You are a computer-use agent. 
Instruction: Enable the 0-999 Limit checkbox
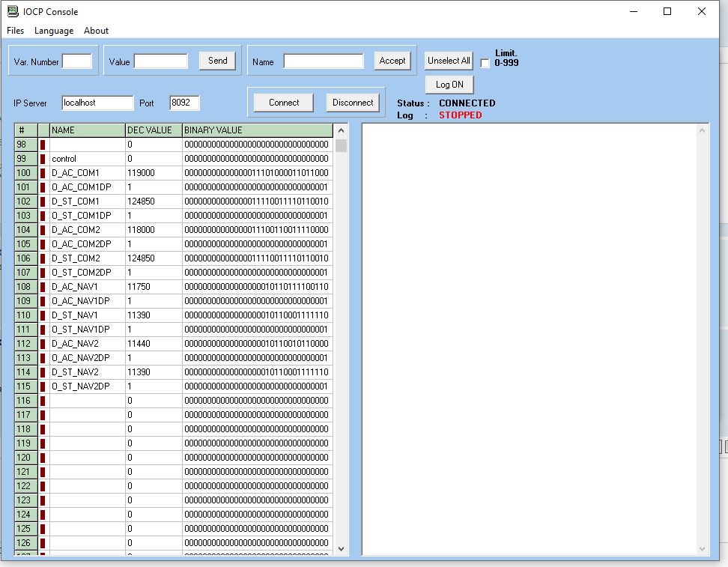click(x=485, y=63)
